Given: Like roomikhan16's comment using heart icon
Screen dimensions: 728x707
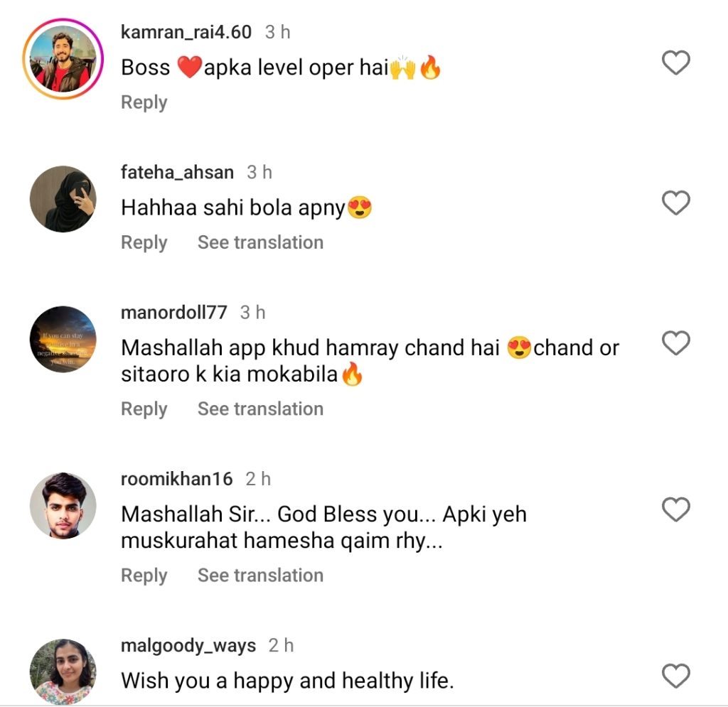Looking at the screenshot, I should click(675, 509).
